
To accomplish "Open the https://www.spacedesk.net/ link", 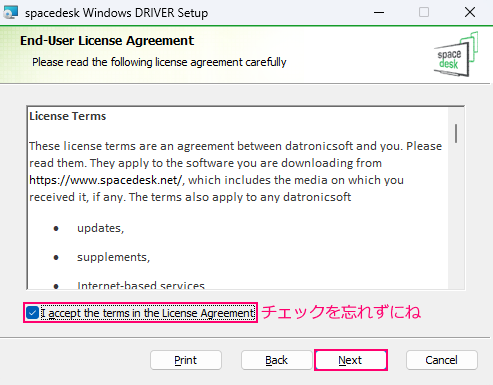I will tap(105, 180).
